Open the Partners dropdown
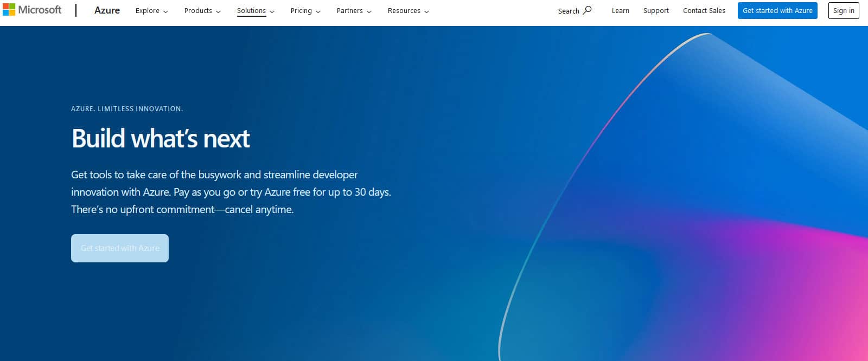The image size is (868, 361). [x=354, y=11]
